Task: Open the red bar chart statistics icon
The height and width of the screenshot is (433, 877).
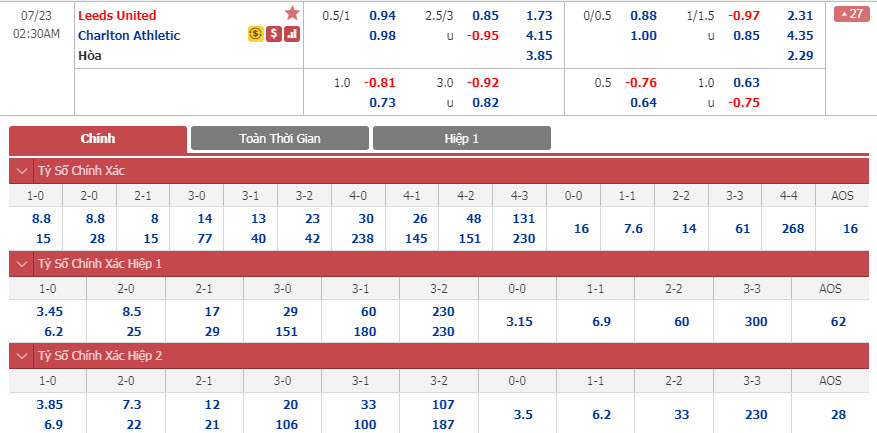Action: pyautogui.click(x=291, y=34)
